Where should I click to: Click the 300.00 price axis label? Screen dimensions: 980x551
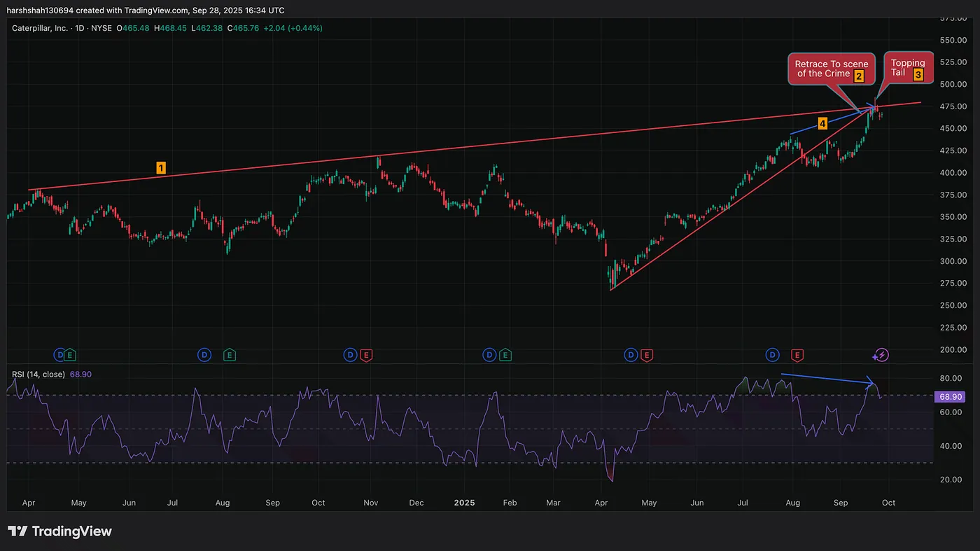click(952, 261)
